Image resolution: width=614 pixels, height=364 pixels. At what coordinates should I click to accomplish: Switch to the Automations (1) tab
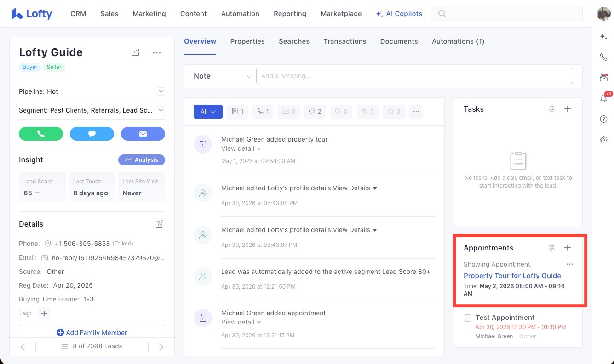(458, 41)
